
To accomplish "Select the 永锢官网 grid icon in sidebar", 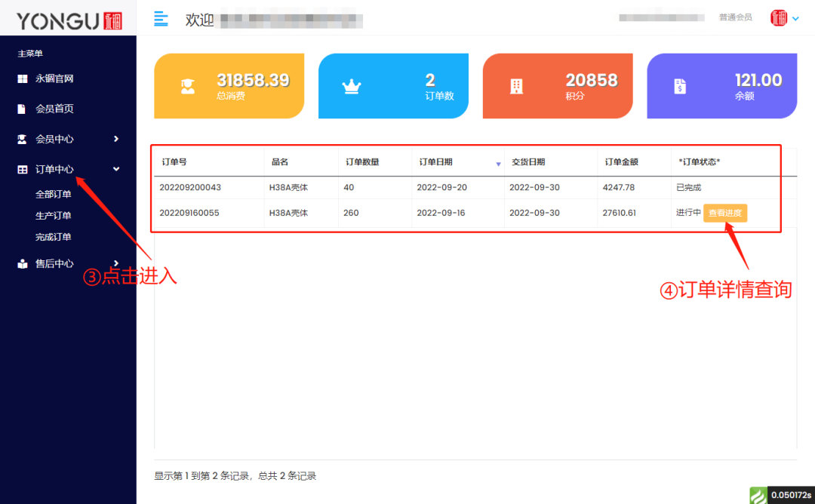I will click(x=23, y=78).
